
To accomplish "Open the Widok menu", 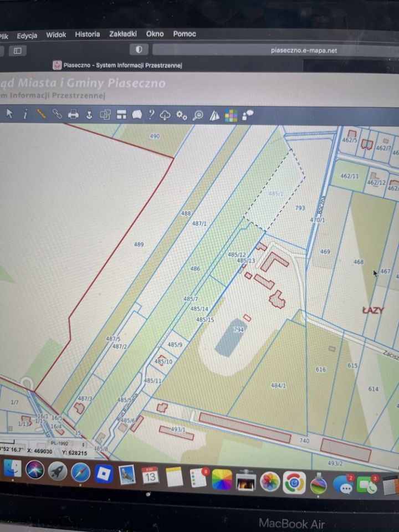I will 56,34.
